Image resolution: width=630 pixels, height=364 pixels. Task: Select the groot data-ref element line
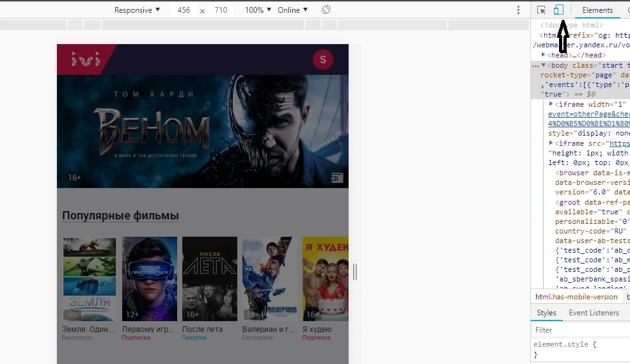point(593,202)
